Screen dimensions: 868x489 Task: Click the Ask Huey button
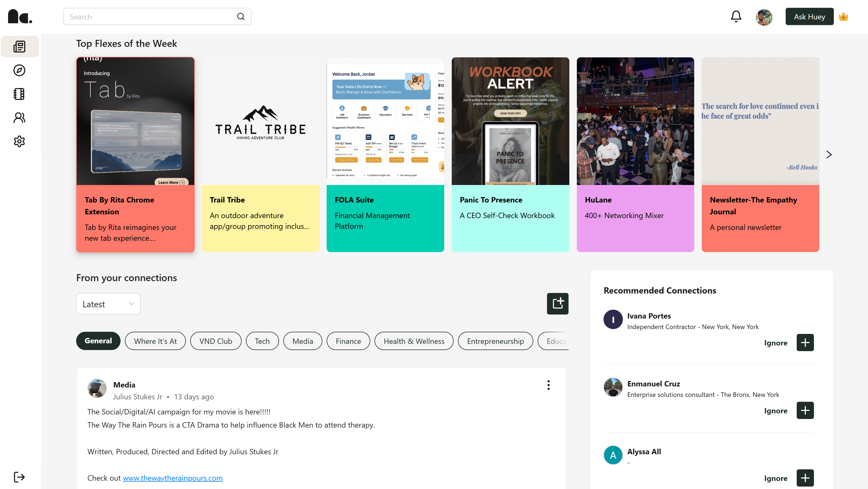point(809,16)
